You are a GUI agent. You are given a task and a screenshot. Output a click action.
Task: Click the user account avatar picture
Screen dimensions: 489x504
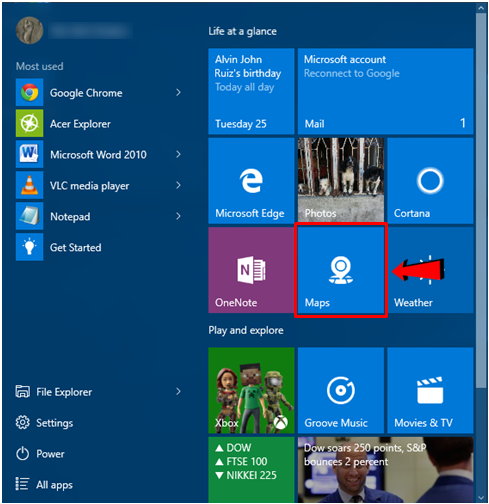point(29,30)
